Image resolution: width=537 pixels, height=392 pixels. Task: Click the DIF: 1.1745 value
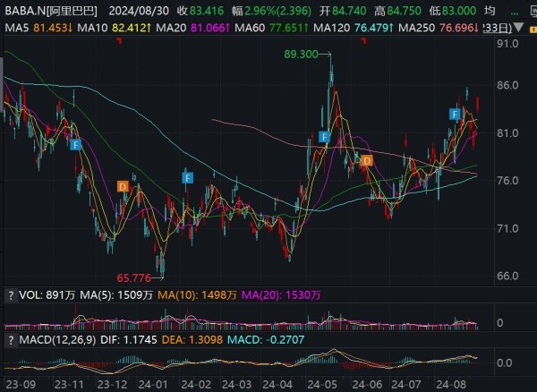click(129, 340)
